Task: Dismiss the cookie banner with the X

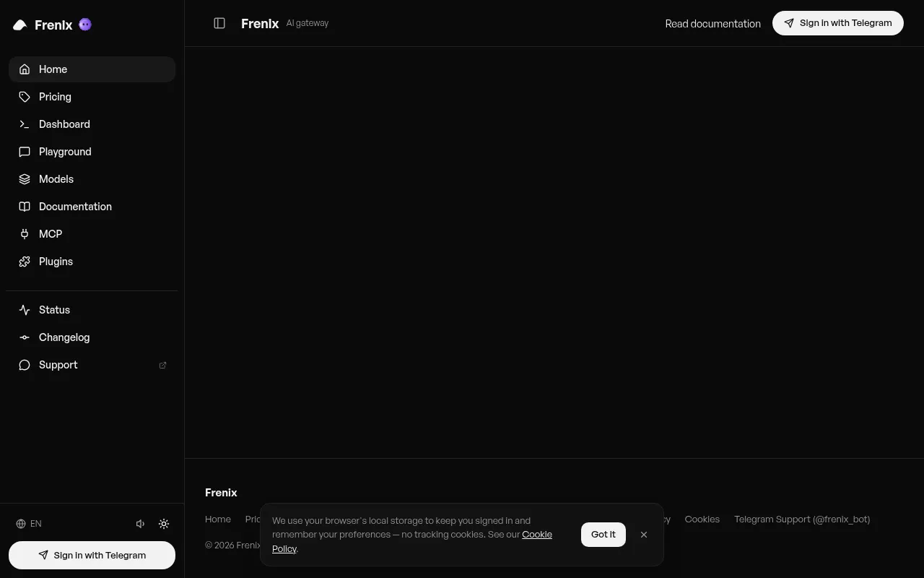Action: point(644,535)
